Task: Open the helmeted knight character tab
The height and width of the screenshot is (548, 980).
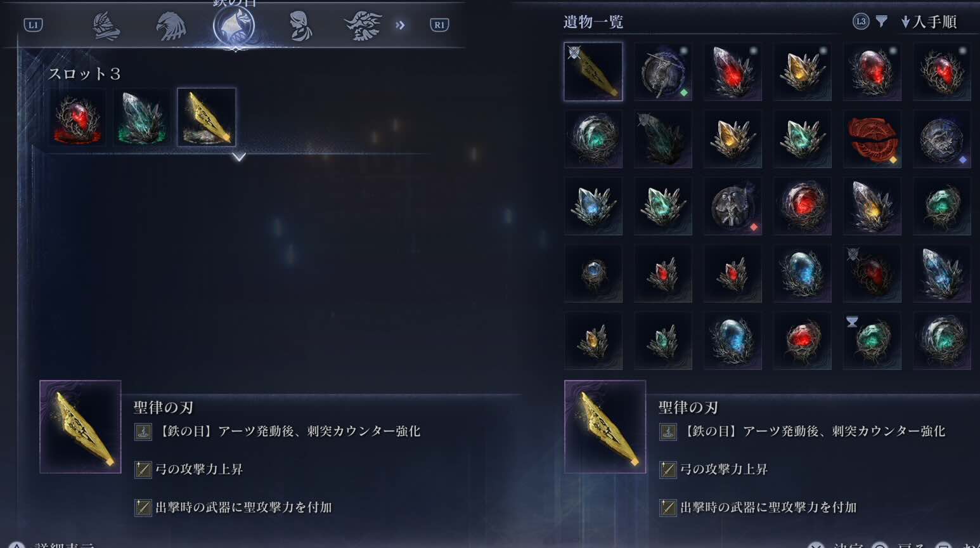Action: point(106,26)
